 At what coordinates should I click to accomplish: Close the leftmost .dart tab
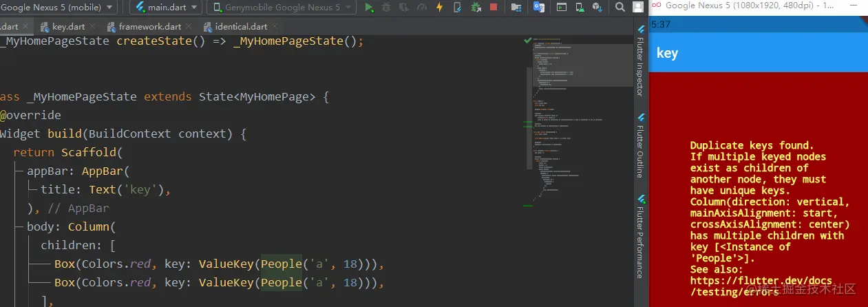[x=26, y=26]
